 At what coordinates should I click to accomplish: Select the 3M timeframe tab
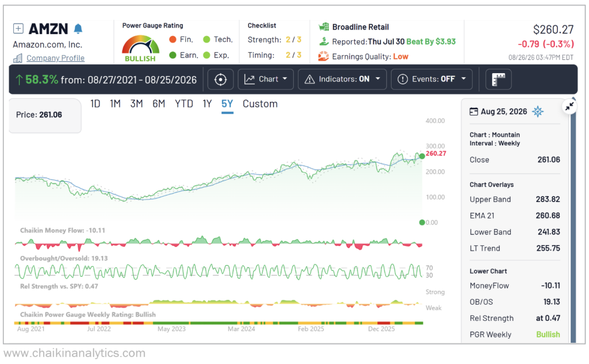[x=136, y=104]
